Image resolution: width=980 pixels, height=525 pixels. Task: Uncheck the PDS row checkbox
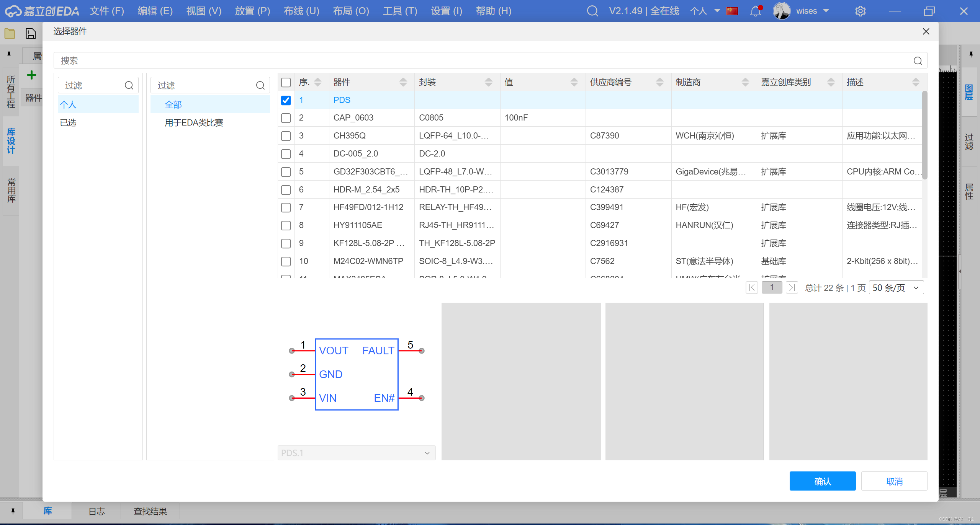pos(286,100)
